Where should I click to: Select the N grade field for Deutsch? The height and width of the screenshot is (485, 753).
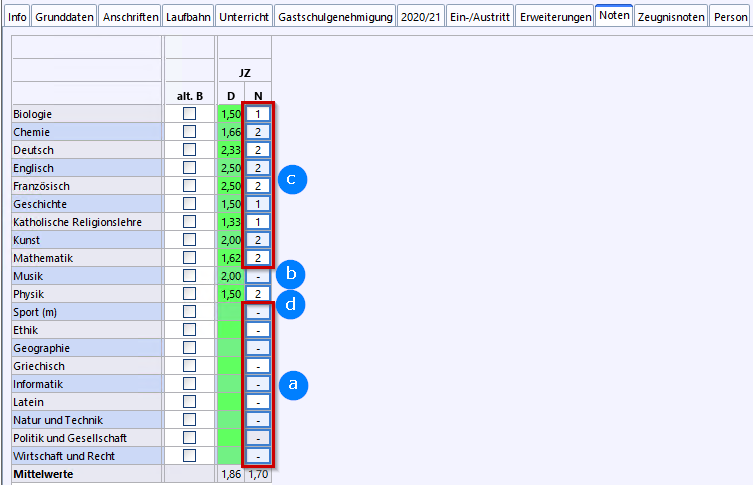point(258,150)
